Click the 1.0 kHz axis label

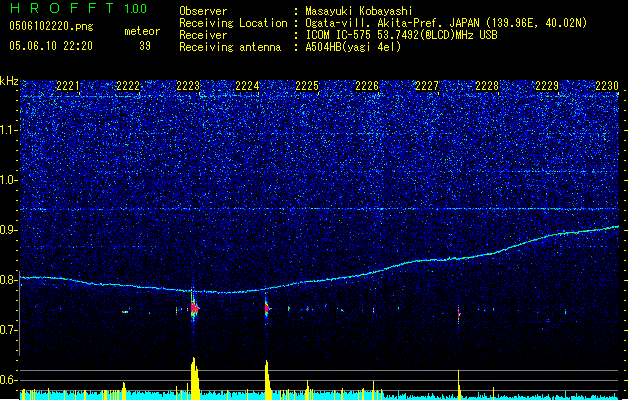coord(9,180)
